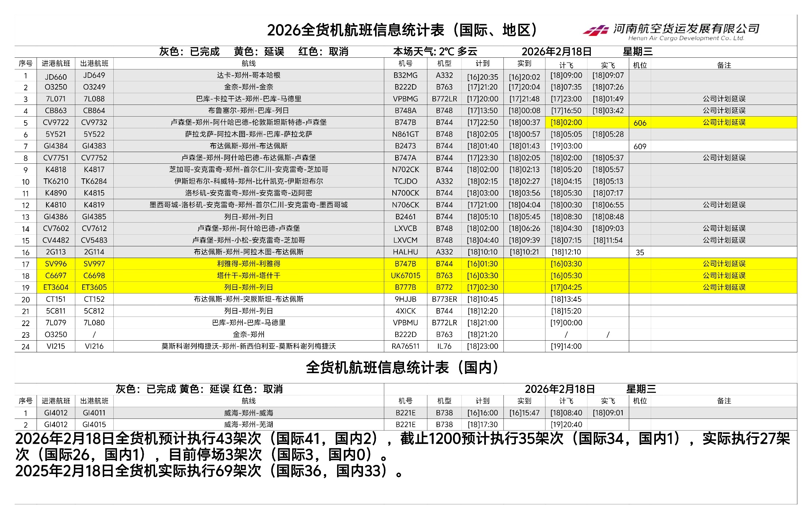The image size is (812, 519).
Task: Select the VI215 inbound flight cell
Action: 56,346
